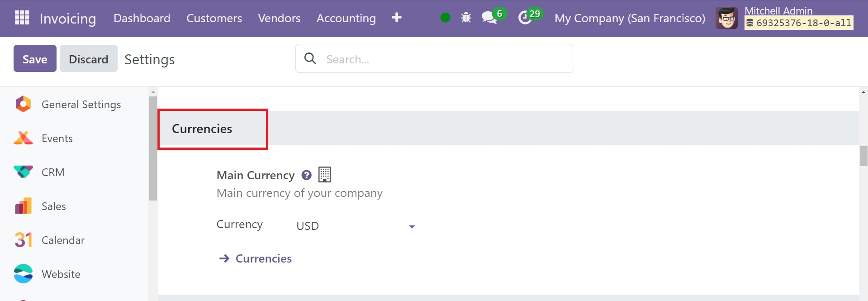Screen dimensions: 868x301
Task: Open the activities clock icon
Action: click(x=525, y=18)
